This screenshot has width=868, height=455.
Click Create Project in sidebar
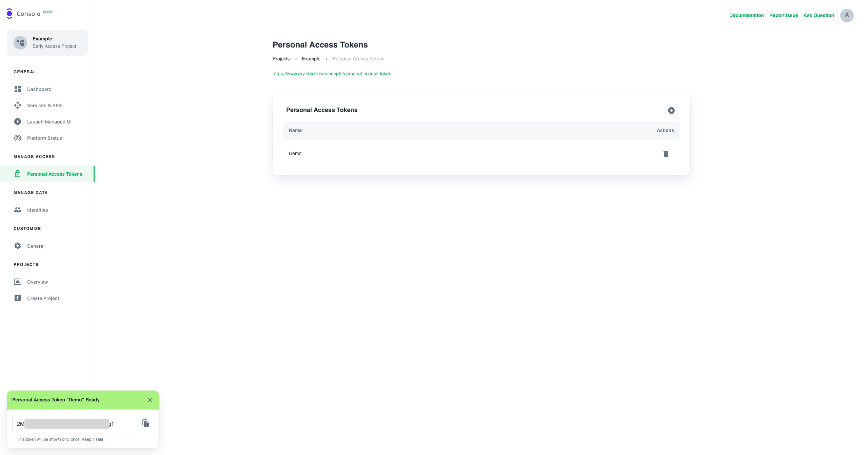click(x=43, y=298)
